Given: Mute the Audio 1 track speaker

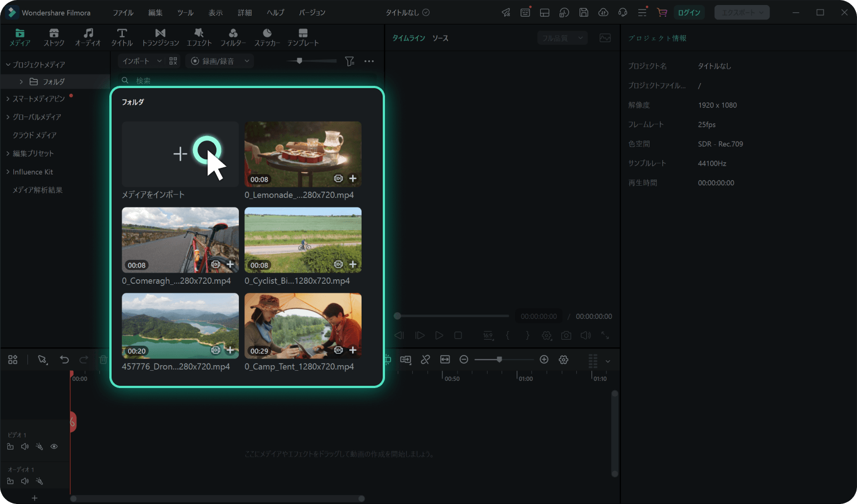Looking at the screenshot, I should (x=25, y=481).
